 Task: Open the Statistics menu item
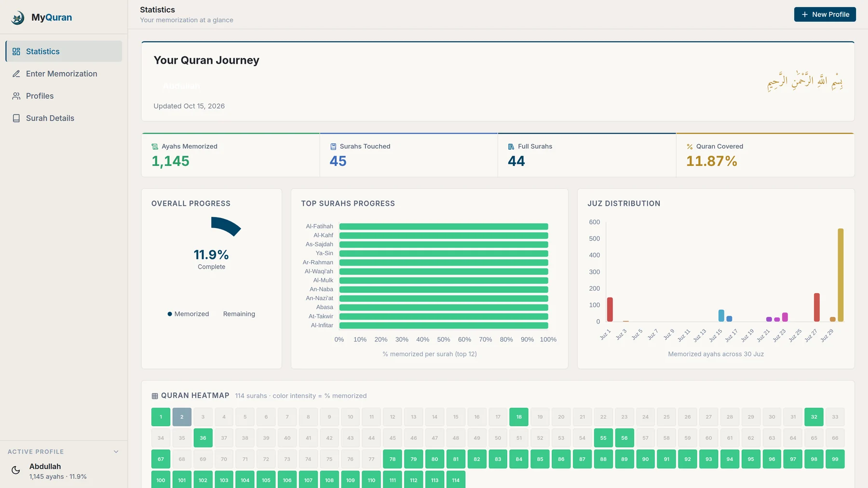pos(64,52)
